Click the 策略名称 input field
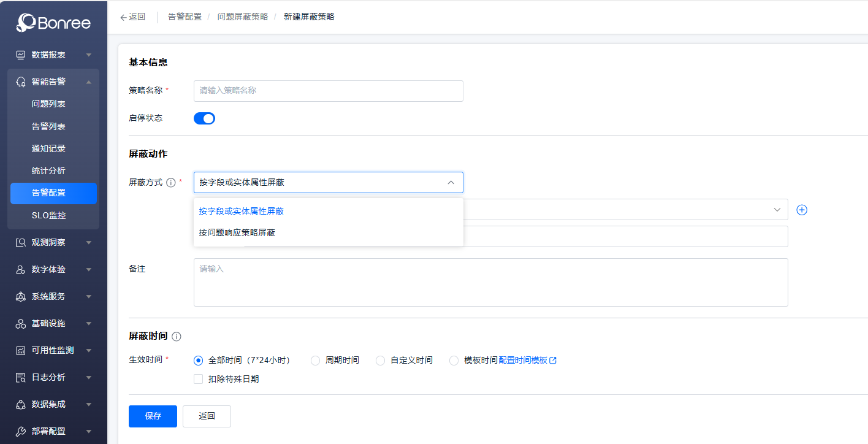Viewport: 868px width, 444px height. pyautogui.click(x=328, y=91)
